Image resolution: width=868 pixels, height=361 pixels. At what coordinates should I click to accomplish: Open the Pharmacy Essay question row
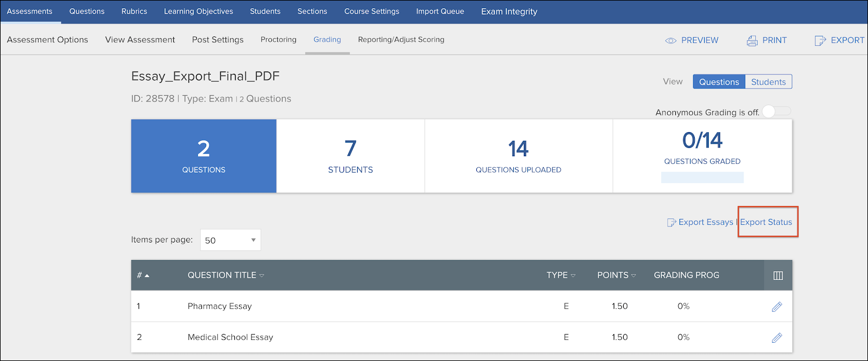[462, 306]
